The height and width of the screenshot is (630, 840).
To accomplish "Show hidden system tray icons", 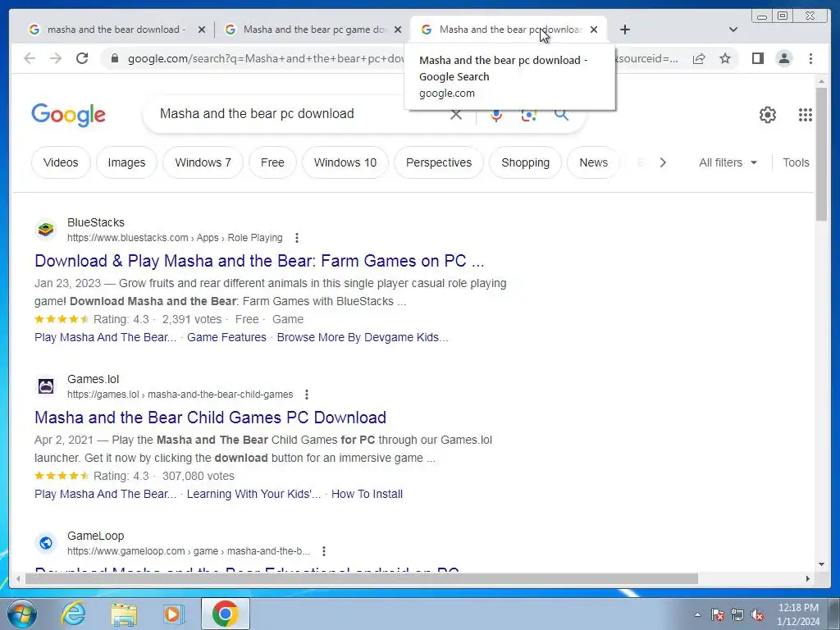I will (697, 614).
